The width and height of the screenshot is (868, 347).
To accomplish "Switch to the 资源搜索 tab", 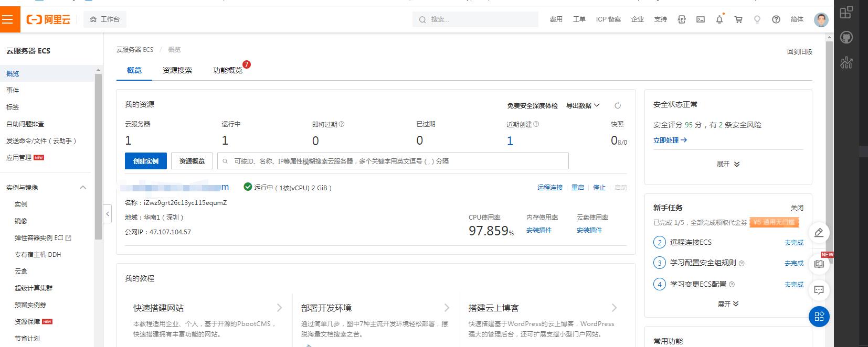I will point(177,70).
